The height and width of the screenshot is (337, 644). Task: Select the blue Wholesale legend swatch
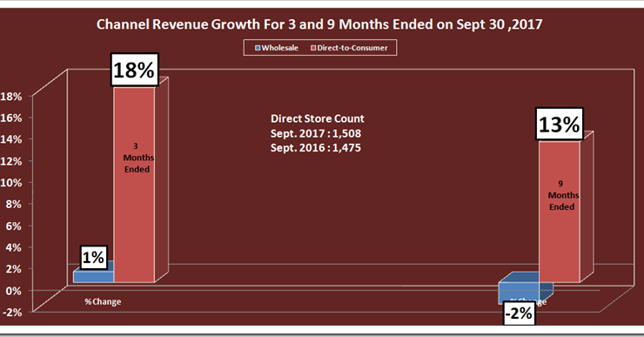(258, 48)
